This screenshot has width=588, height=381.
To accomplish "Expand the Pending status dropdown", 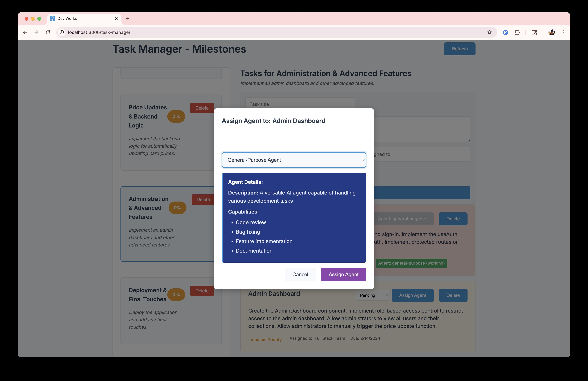I will (x=372, y=295).
